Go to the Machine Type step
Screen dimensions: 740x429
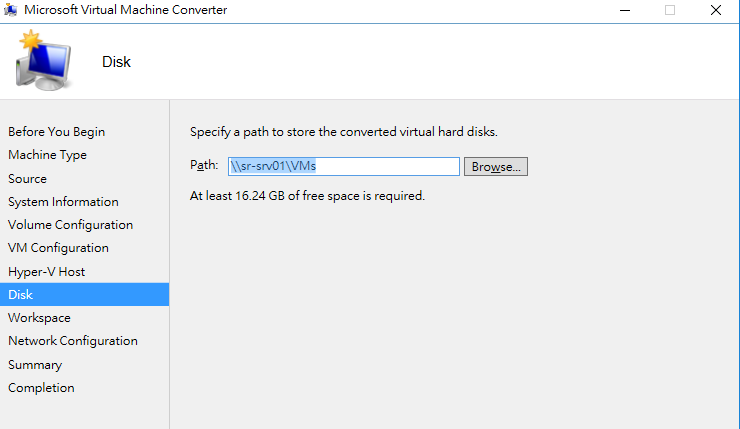click(x=47, y=155)
